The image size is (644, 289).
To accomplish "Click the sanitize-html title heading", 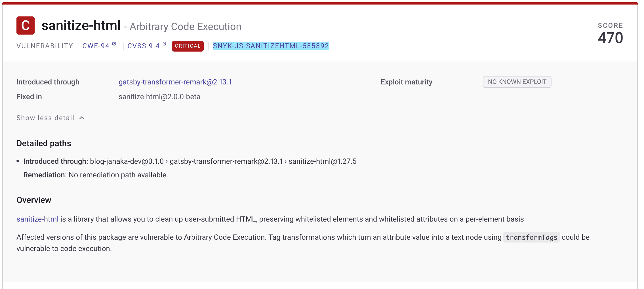I will click(x=81, y=25).
